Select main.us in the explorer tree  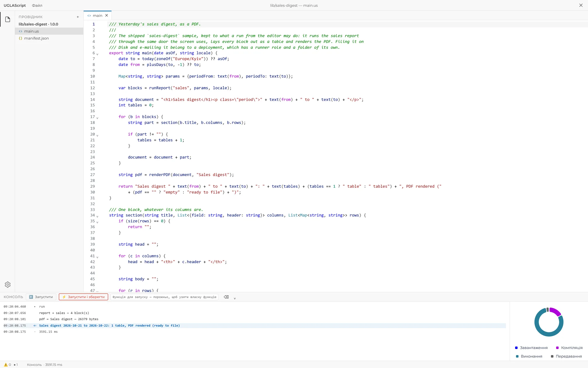[x=49, y=31]
